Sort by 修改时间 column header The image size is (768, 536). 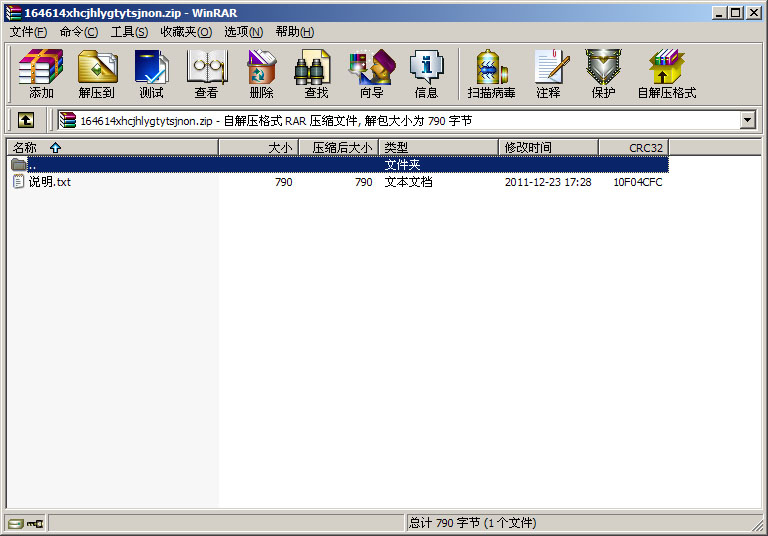549,147
